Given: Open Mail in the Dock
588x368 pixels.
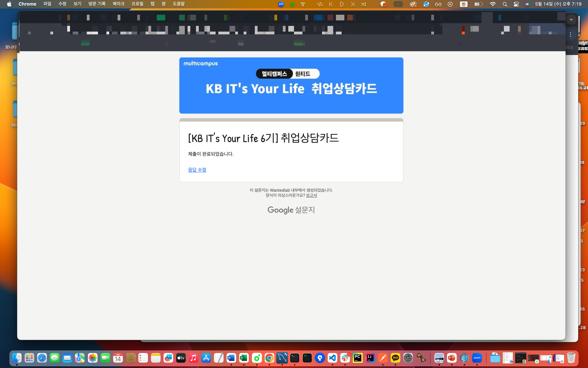Looking at the screenshot, I should click(67, 358).
